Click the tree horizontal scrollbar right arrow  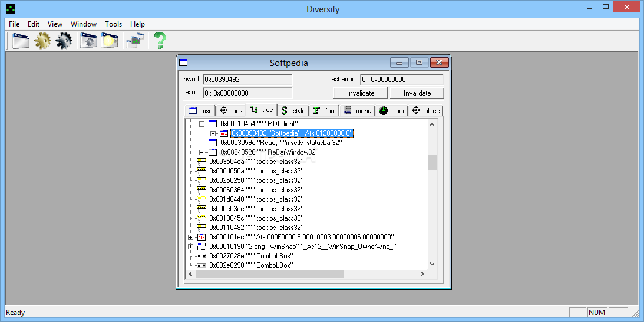(422, 274)
